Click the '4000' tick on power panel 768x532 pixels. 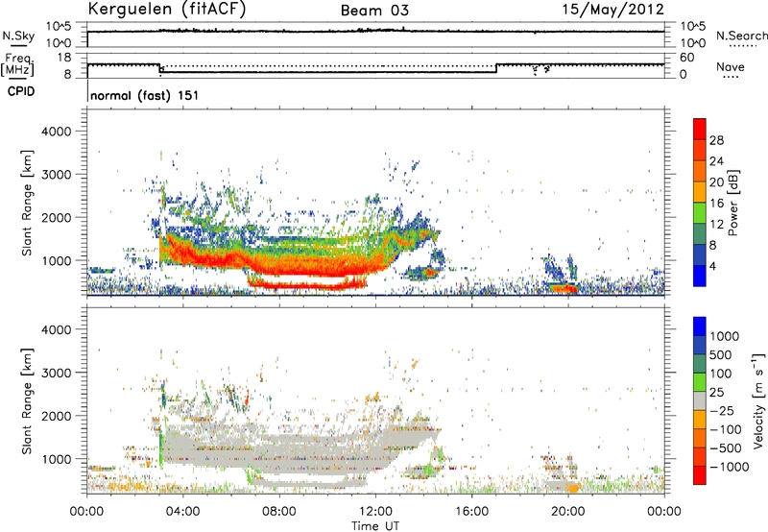tap(56, 132)
